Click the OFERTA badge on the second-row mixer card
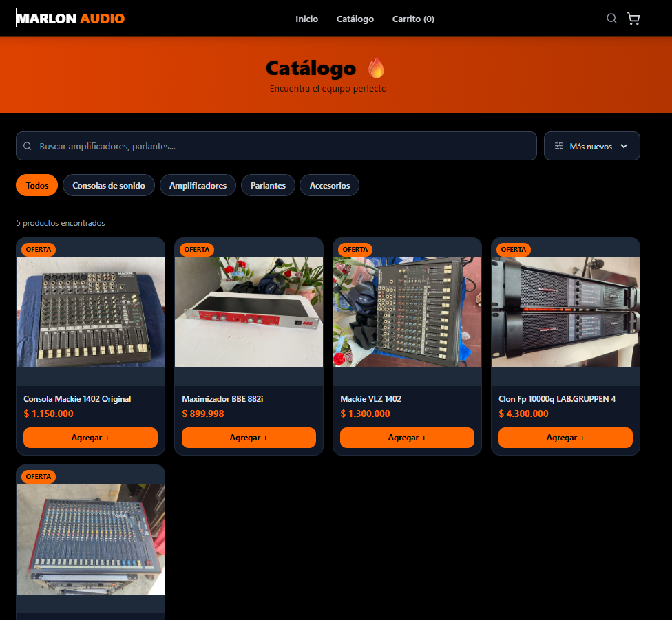This screenshot has height=620, width=672. [x=39, y=477]
